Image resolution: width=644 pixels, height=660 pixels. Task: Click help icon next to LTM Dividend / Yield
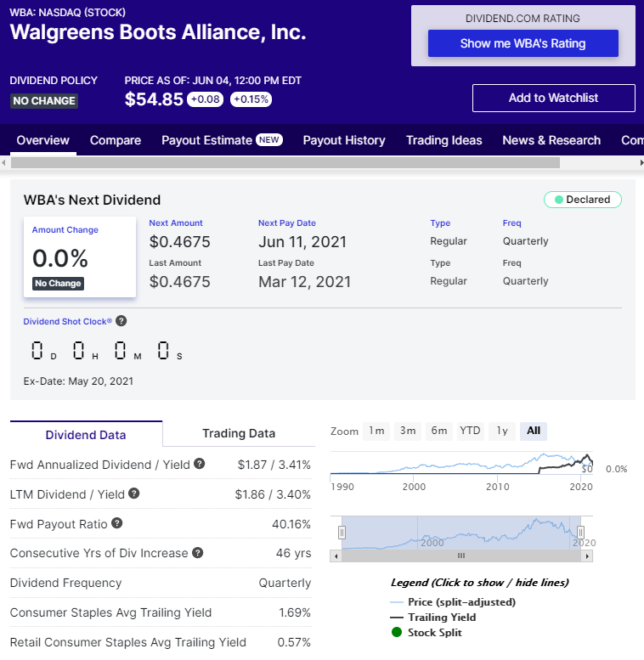click(x=134, y=494)
